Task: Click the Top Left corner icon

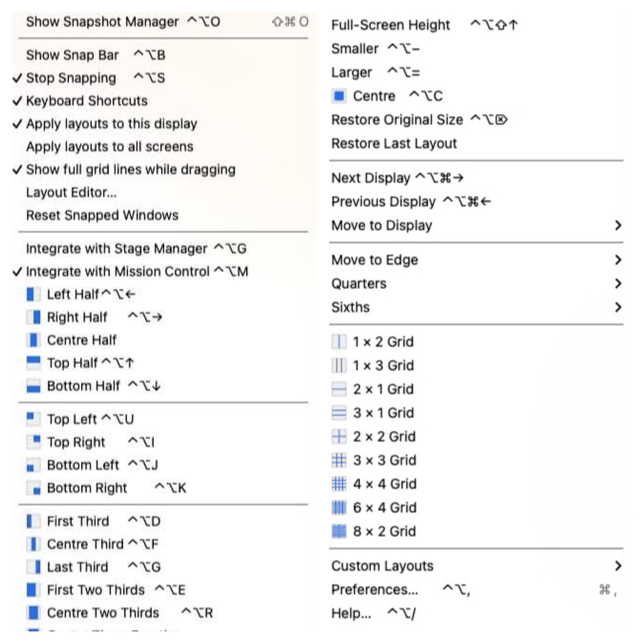Action: pos(33,419)
